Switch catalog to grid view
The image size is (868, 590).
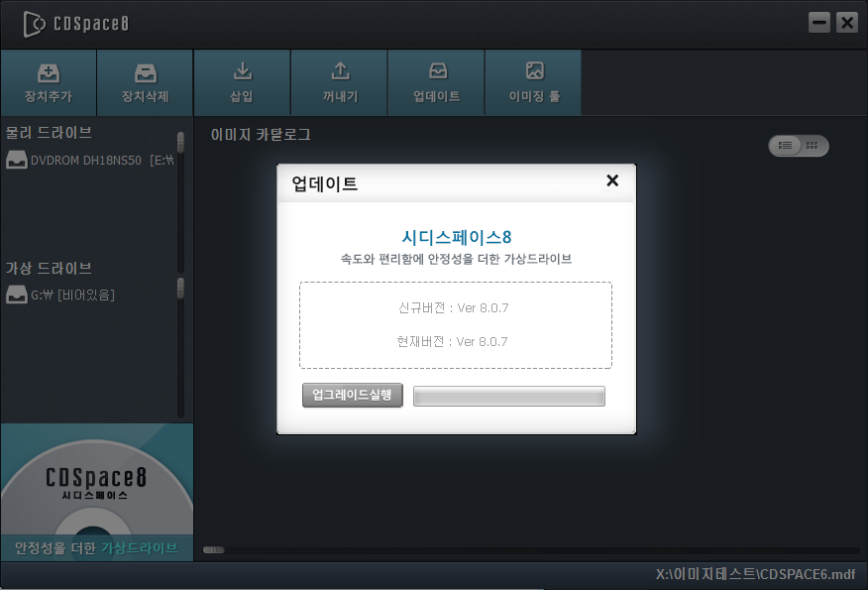(x=813, y=146)
